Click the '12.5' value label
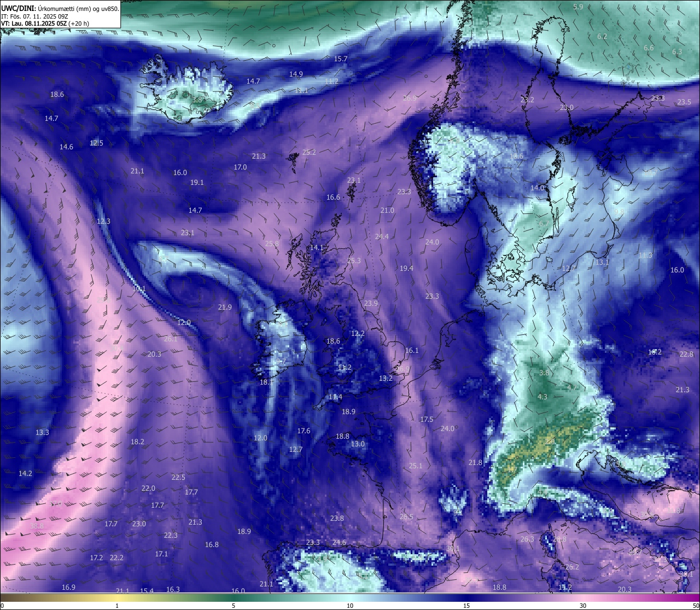The height and width of the screenshot is (610, 700). (96, 143)
